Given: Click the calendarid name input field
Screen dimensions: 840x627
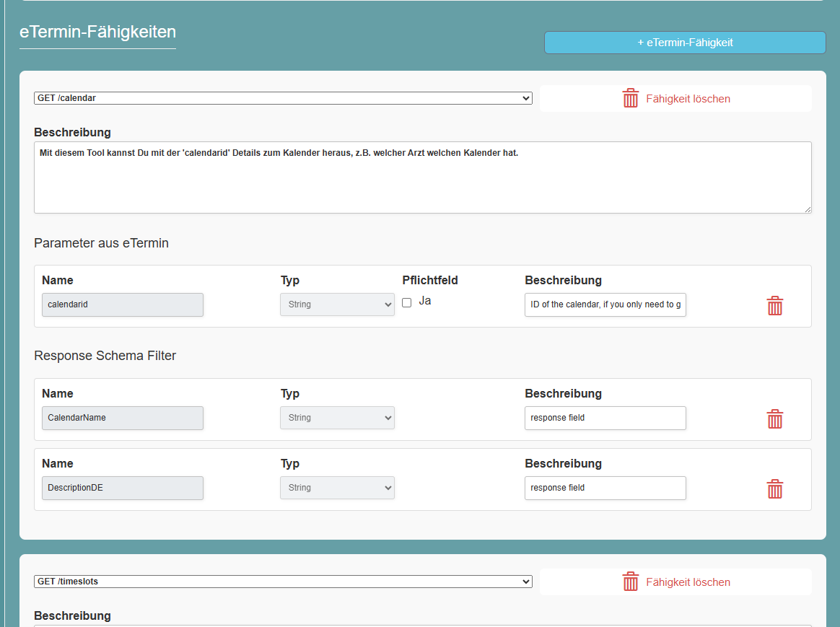Looking at the screenshot, I should pos(122,304).
